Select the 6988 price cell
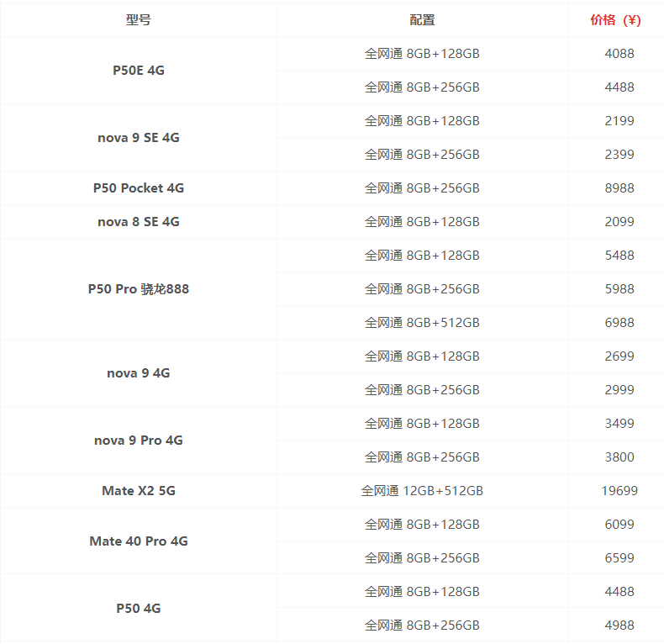The width and height of the screenshot is (664, 644). coord(619,323)
